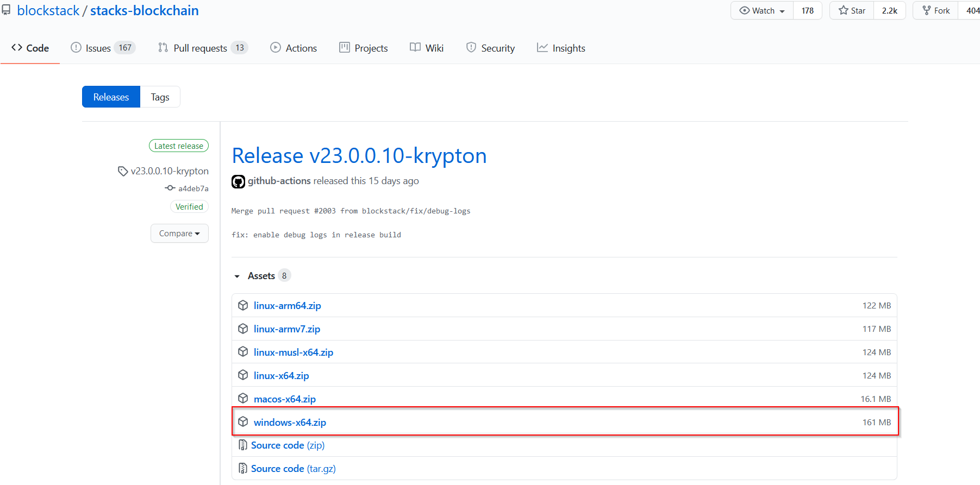Click package icon for linux-x64.zip
Screen dimensions: 980x485
point(243,375)
